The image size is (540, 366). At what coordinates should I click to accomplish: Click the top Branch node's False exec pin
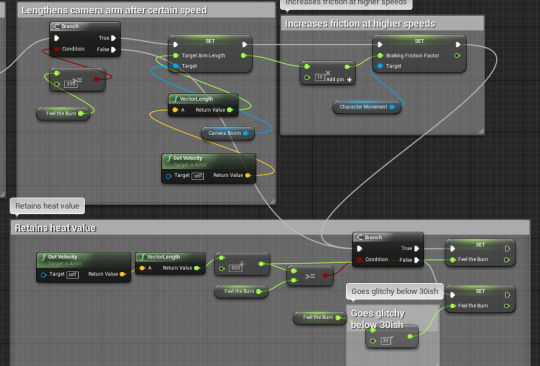pos(114,50)
